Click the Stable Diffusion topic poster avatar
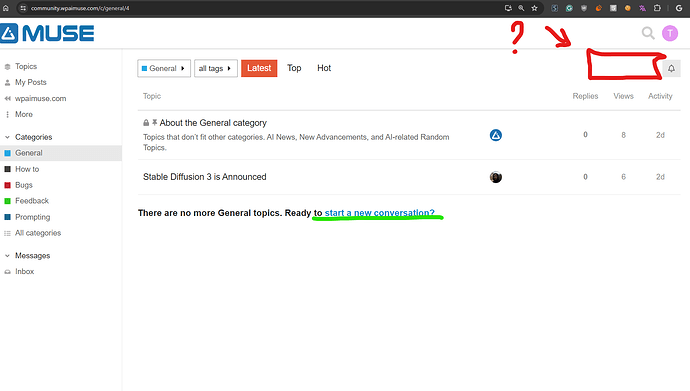This screenshot has width=690, height=391. click(x=495, y=177)
